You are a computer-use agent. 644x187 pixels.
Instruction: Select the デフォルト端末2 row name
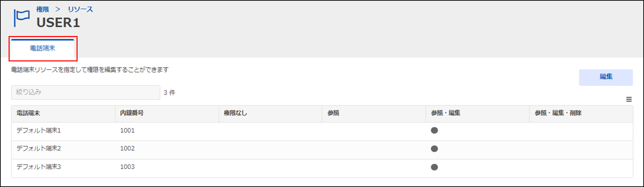(x=39, y=149)
